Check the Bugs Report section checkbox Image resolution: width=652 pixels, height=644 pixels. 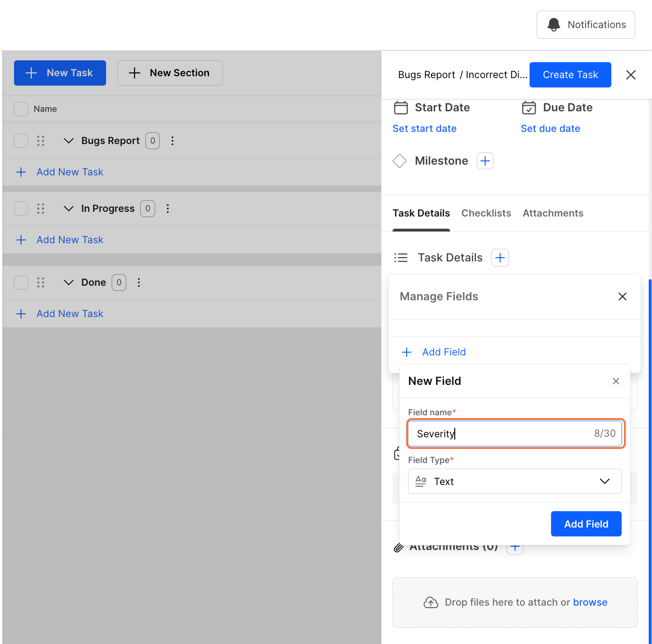point(21,141)
